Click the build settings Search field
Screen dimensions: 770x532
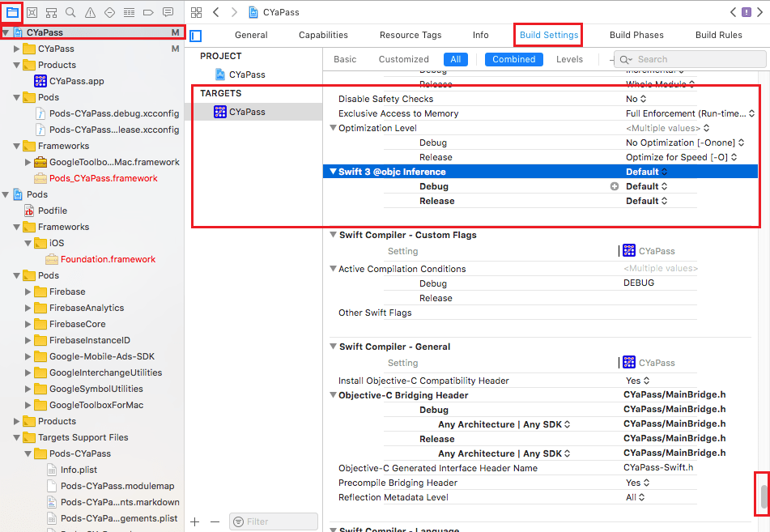coord(690,59)
